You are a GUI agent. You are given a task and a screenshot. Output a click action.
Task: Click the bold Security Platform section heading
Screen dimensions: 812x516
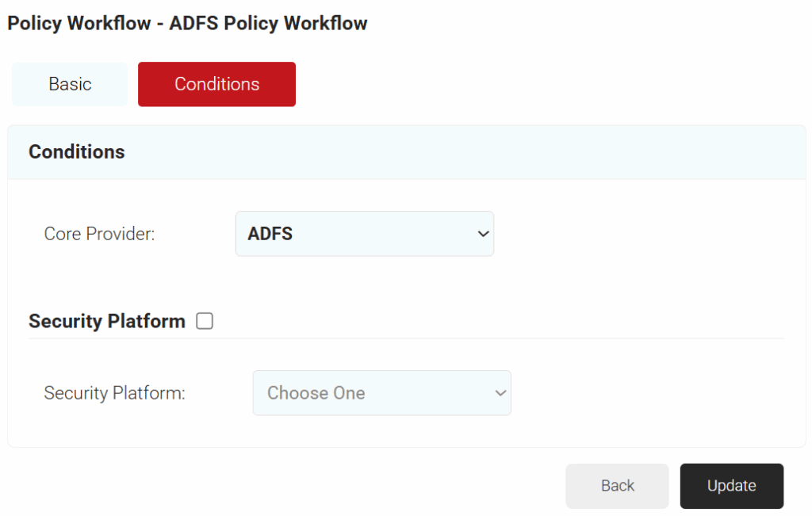click(x=107, y=321)
